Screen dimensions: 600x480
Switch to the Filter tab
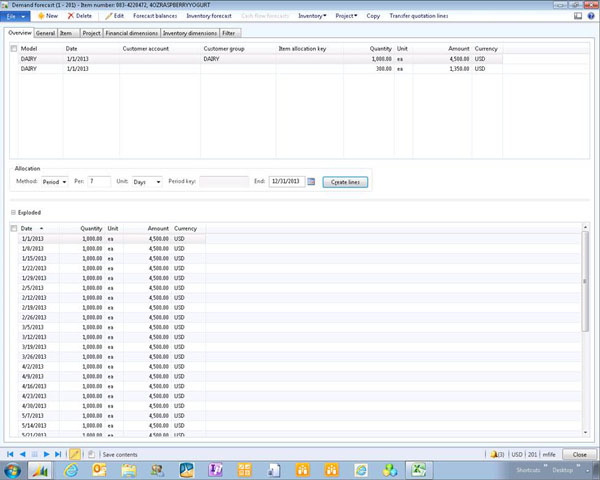[x=229, y=33]
